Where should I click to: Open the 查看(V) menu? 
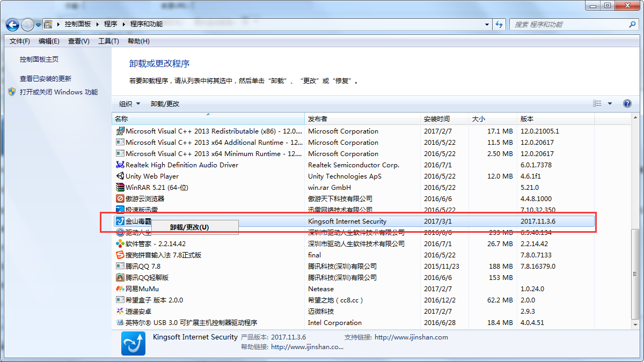(78, 41)
